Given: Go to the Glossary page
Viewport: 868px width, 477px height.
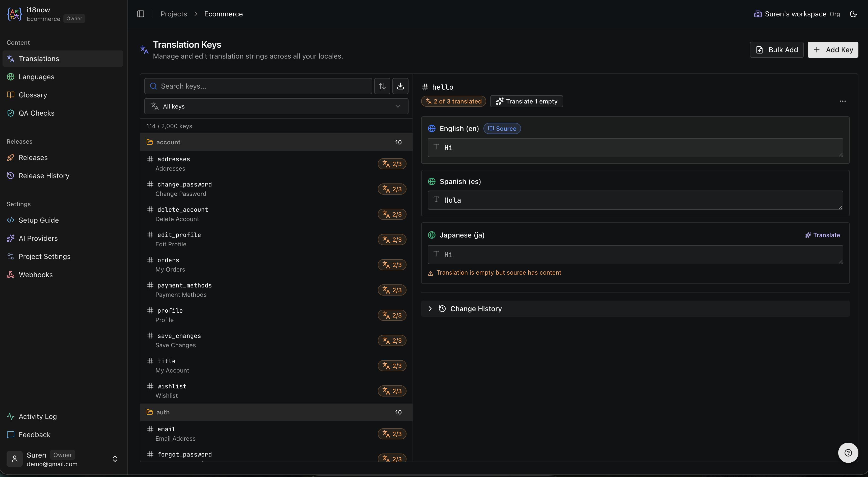Looking at the screenshot, I should click(33, 95).
